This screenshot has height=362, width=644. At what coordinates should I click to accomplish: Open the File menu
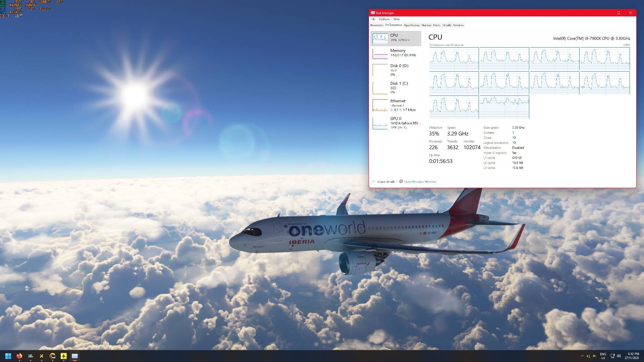coord(373,19)
